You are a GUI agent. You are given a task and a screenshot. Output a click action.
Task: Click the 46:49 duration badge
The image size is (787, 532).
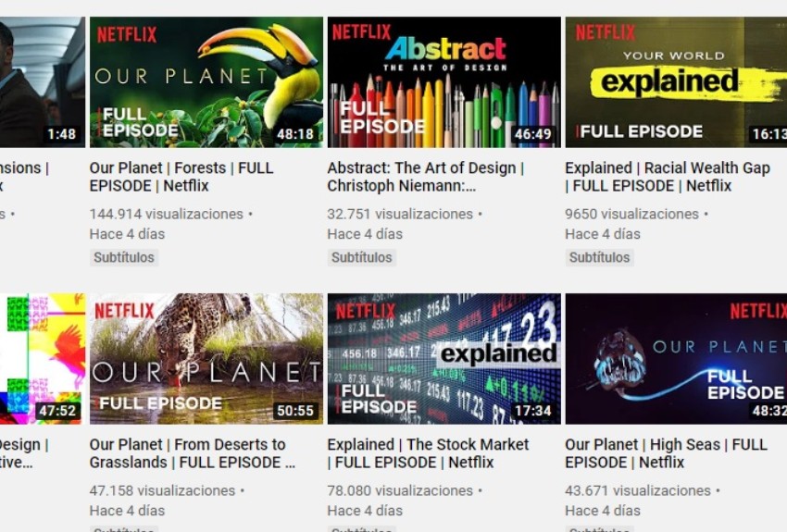[533, 134]
